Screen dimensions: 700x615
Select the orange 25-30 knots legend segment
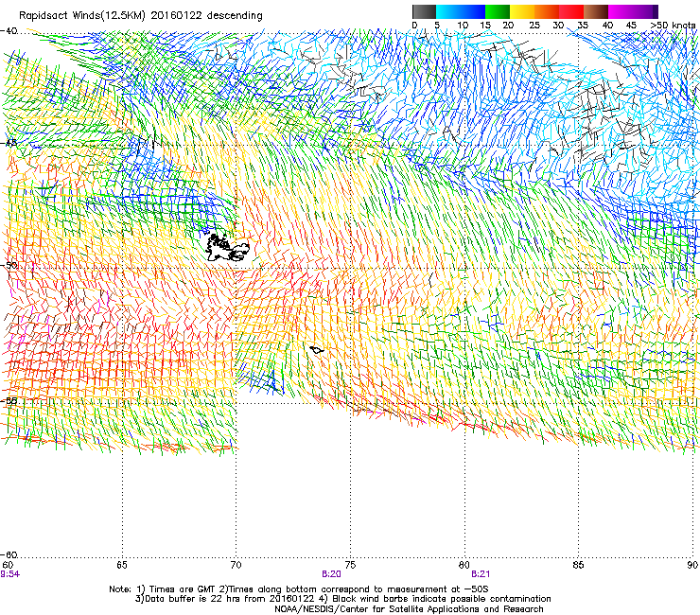(x=547, y=11)
